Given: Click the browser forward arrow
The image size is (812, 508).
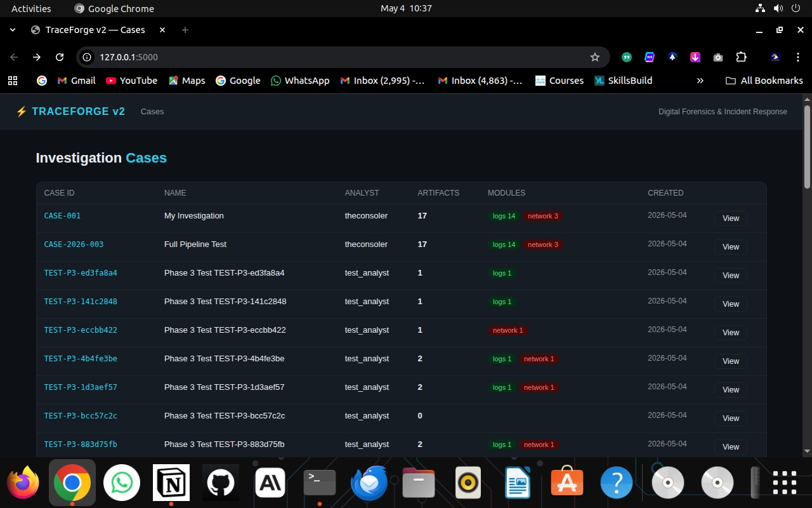Looking at the screenshot, I should coord(37,57).
